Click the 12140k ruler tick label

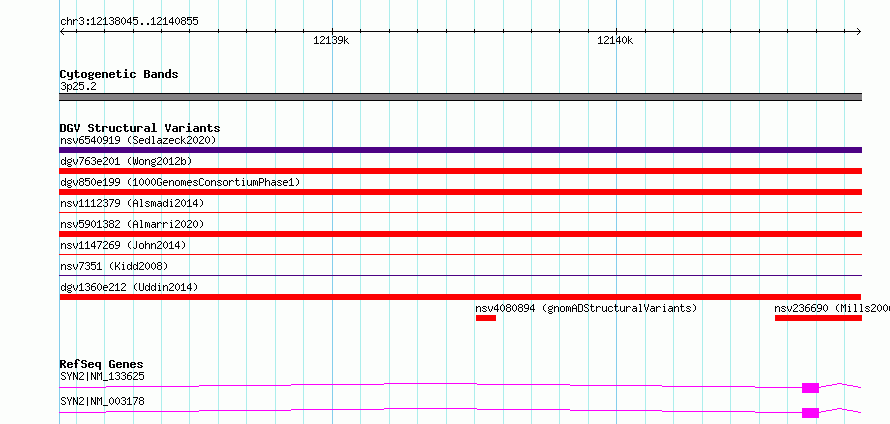[x=615, y=40]
